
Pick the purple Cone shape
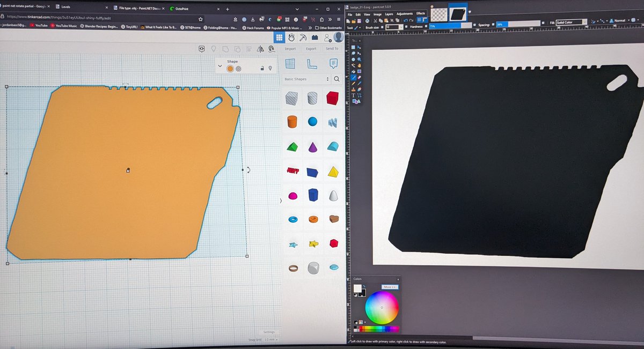pos(312,146)
